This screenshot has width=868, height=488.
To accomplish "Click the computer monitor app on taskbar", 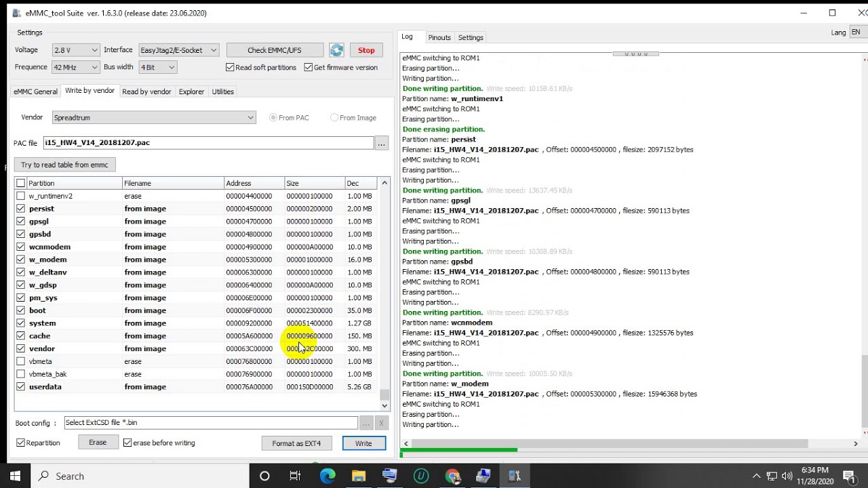I will [x=390, y=476].
